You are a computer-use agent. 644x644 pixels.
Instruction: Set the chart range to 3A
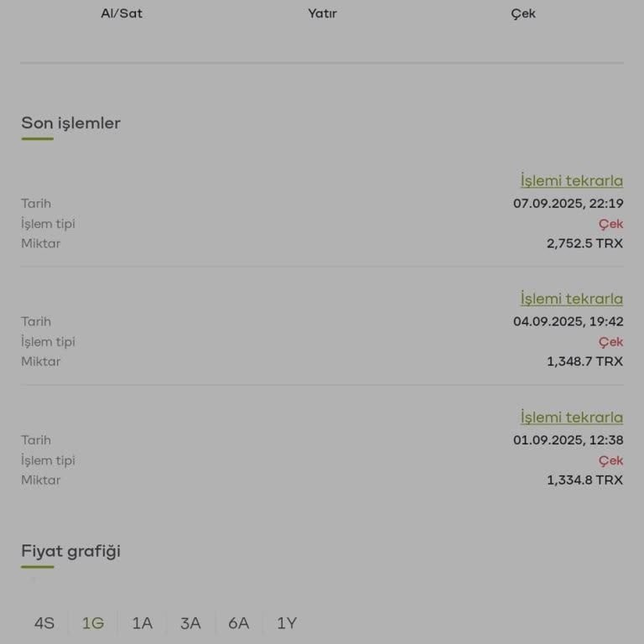[190, 623]
